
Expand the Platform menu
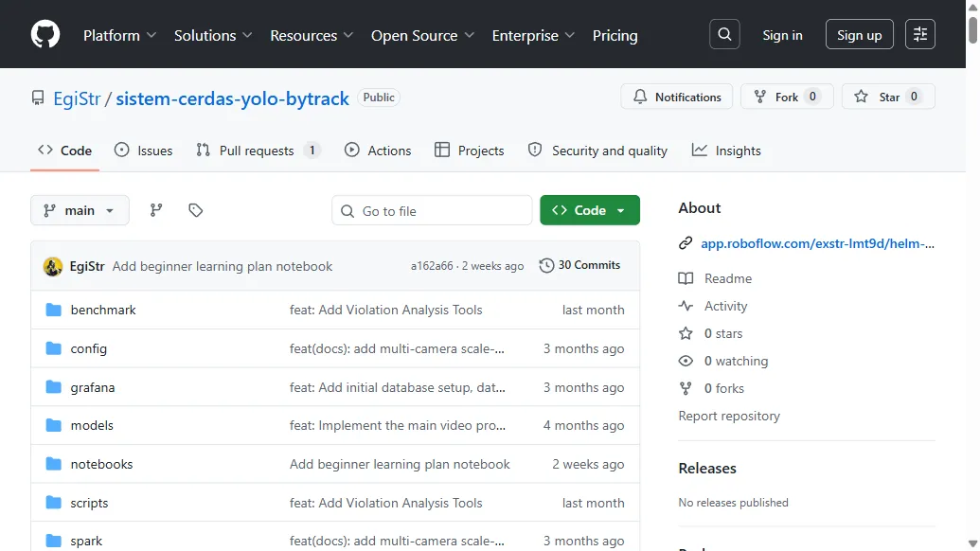pyautogui.click(x=119, y=36)
